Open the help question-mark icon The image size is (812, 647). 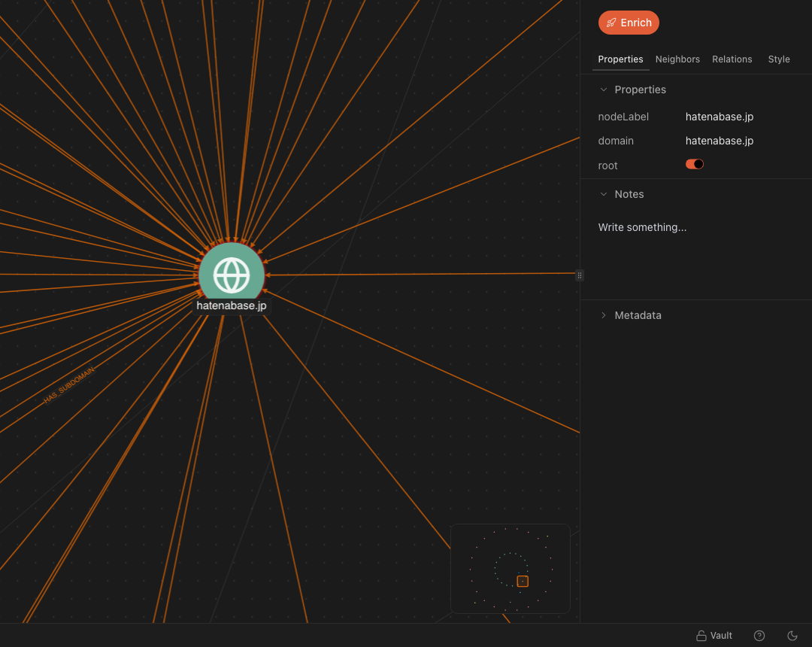point(759,636)
